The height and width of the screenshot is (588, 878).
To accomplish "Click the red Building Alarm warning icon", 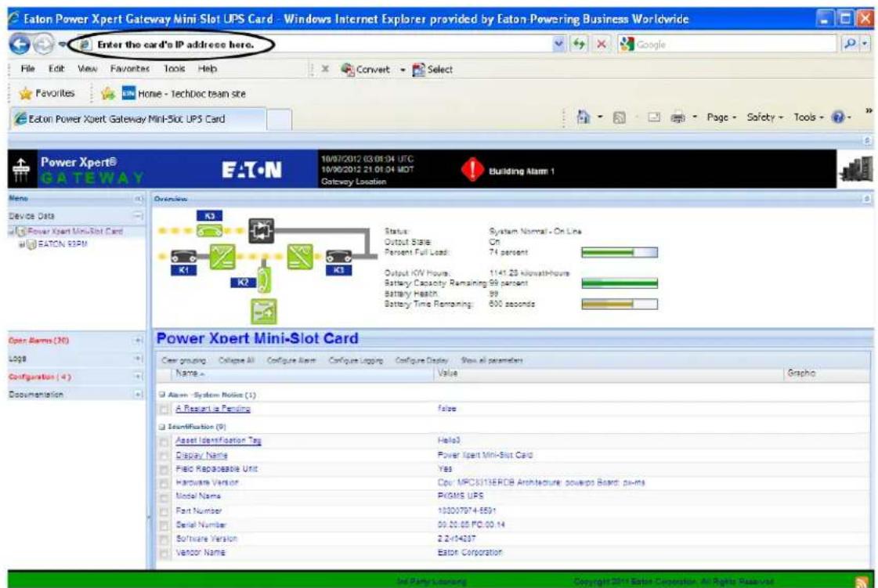I will pyautogui.click(x=472, y=169).
